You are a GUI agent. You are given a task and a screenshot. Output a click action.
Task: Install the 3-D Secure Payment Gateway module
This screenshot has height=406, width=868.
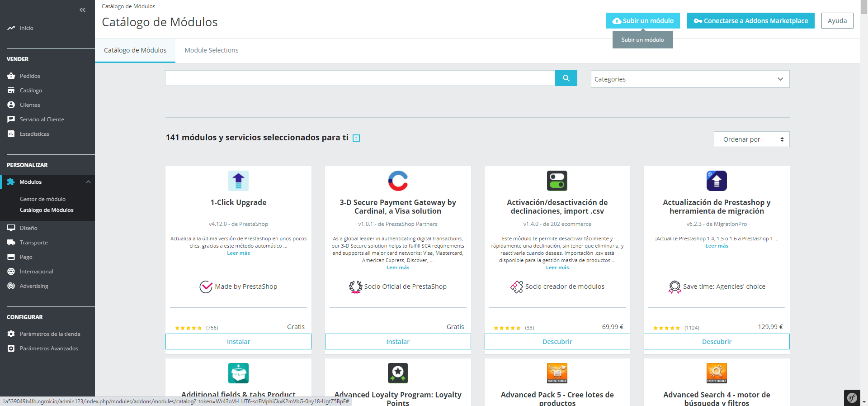398,342
